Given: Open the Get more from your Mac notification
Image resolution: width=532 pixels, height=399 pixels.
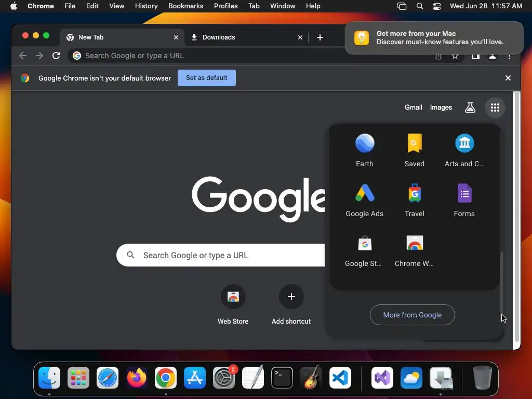Looking at the screenshot, I should pyautogui.click(x=434, y=37).
